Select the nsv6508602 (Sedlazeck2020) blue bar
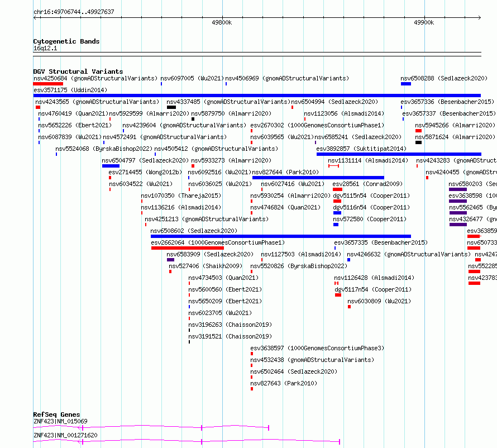Viewport: 497px width, 448px height. [280, 236]
